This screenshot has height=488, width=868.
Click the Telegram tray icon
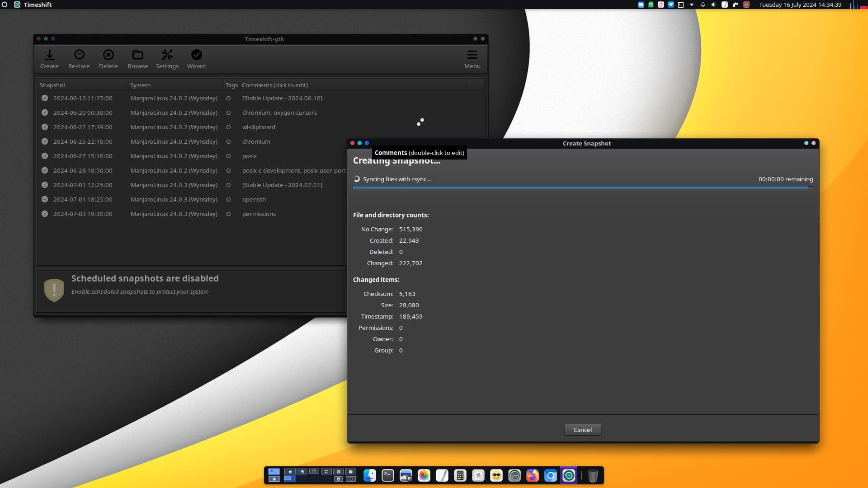[670, 5]
